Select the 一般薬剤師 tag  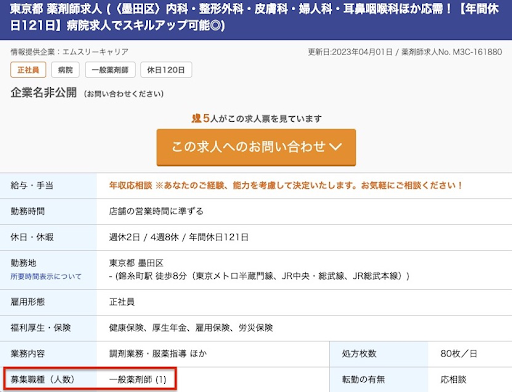[110, 70]
